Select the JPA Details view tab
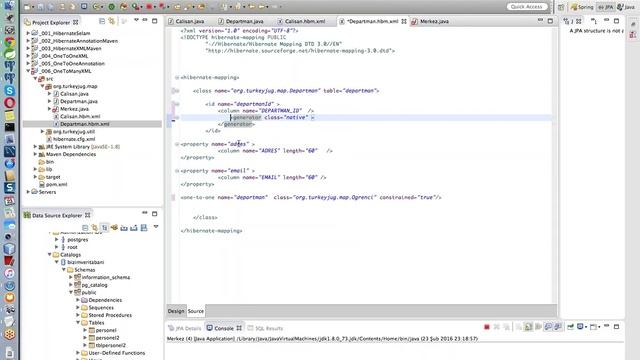The height and width of the screenshot is (360, 640). (x=184, y=328)
